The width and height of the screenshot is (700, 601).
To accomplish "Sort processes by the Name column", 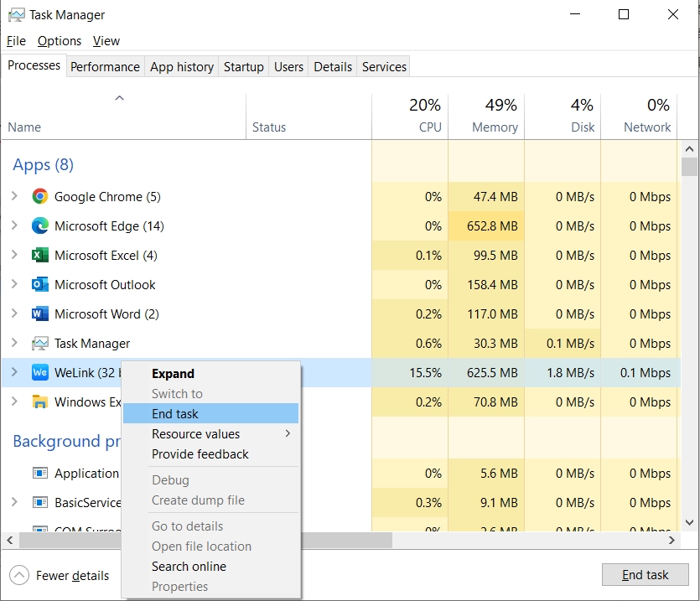I will click(123, 117).
